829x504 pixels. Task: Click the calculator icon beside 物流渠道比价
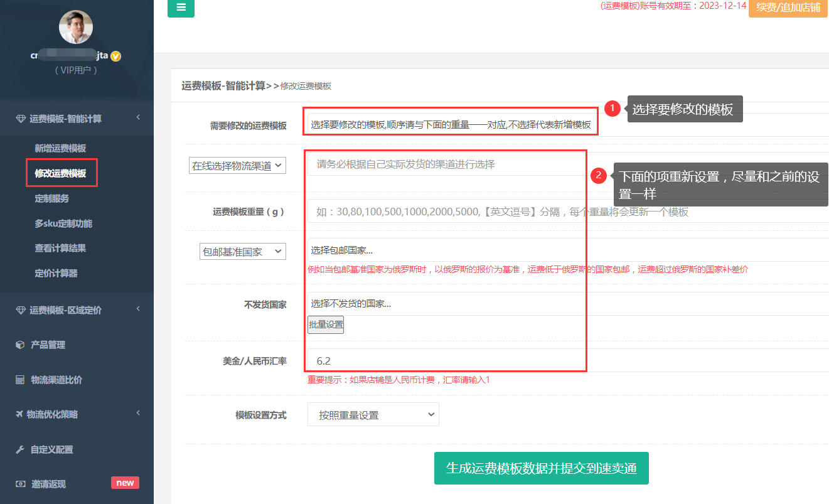click(20, 380)
